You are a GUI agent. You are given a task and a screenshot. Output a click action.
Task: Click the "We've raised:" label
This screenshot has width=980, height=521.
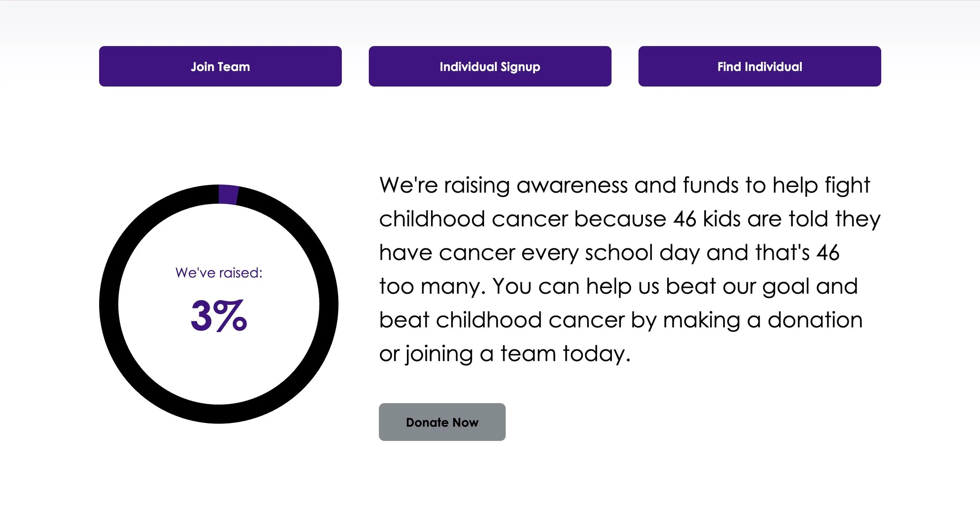(219, 273)
